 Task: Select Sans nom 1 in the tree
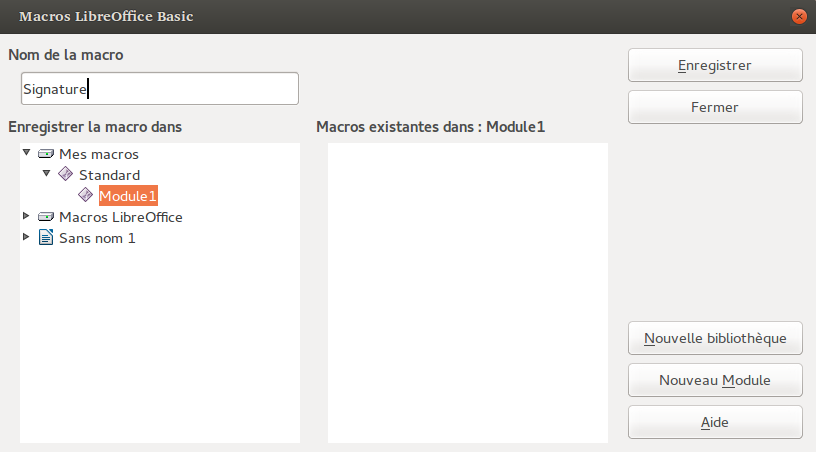coord(97,238)
